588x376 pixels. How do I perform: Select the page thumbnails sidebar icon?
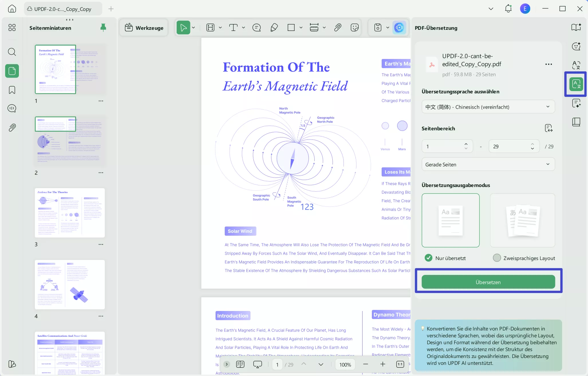point(12,71)
